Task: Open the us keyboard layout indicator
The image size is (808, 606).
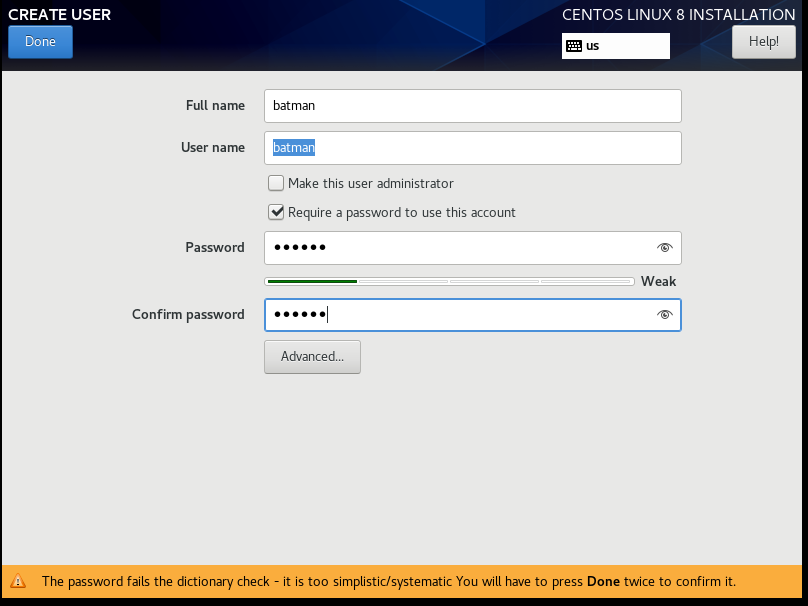Action: coord(616,46)
